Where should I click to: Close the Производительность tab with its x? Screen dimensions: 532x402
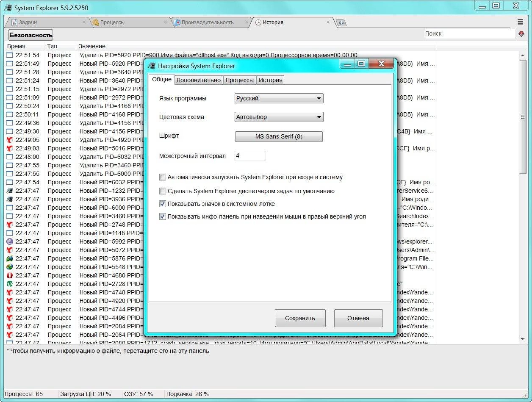point(247,22)
